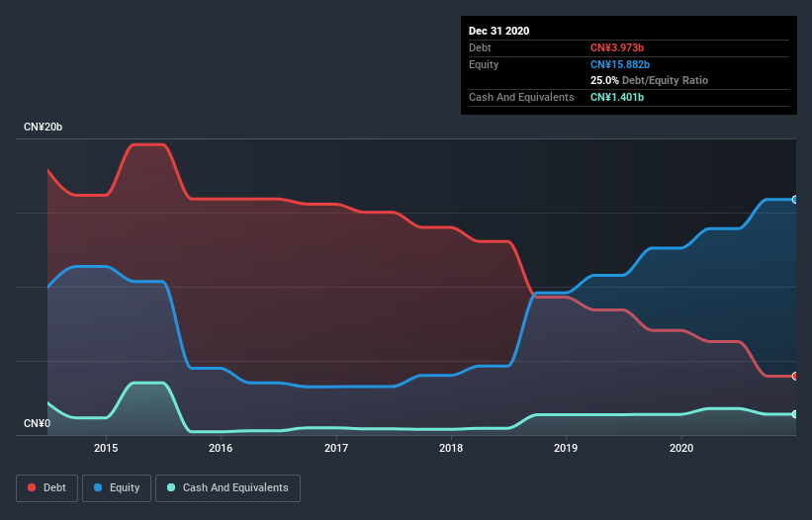Select the Cash endpoint marker at Dec 2020

pos(795,414)
